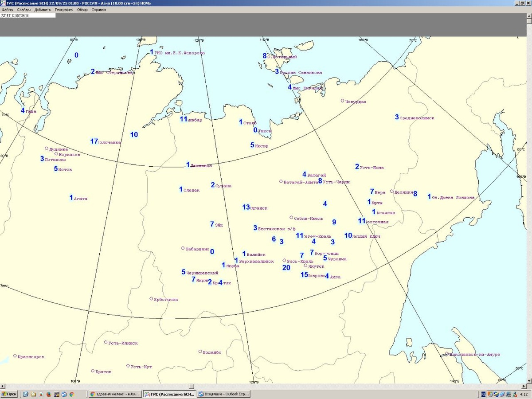Open the География menu

click(64, 10)
